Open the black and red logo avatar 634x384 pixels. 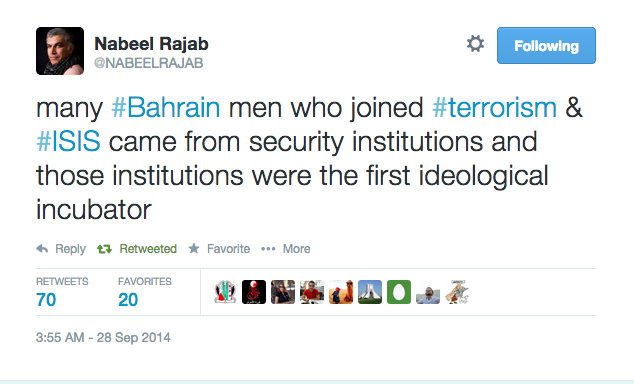(254, 292)
